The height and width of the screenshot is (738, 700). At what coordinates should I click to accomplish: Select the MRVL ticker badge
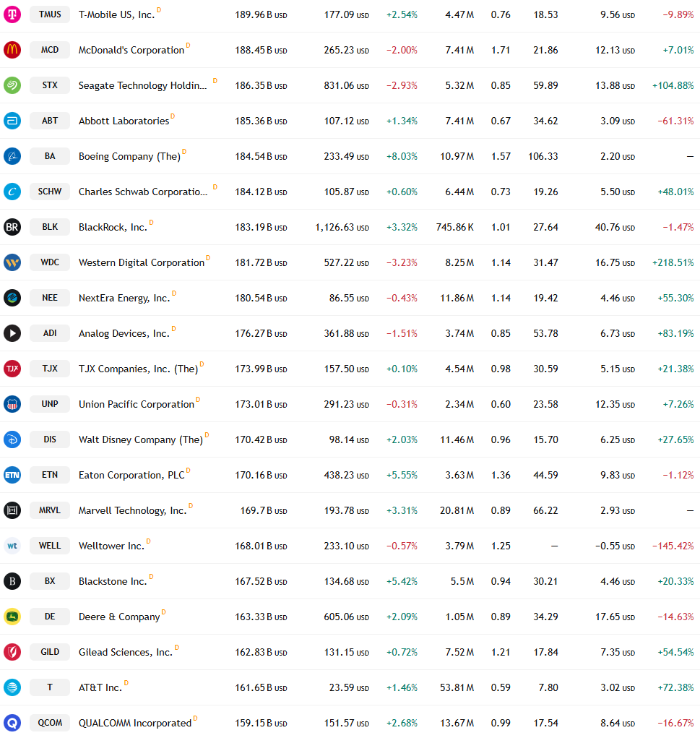[50, 510]
